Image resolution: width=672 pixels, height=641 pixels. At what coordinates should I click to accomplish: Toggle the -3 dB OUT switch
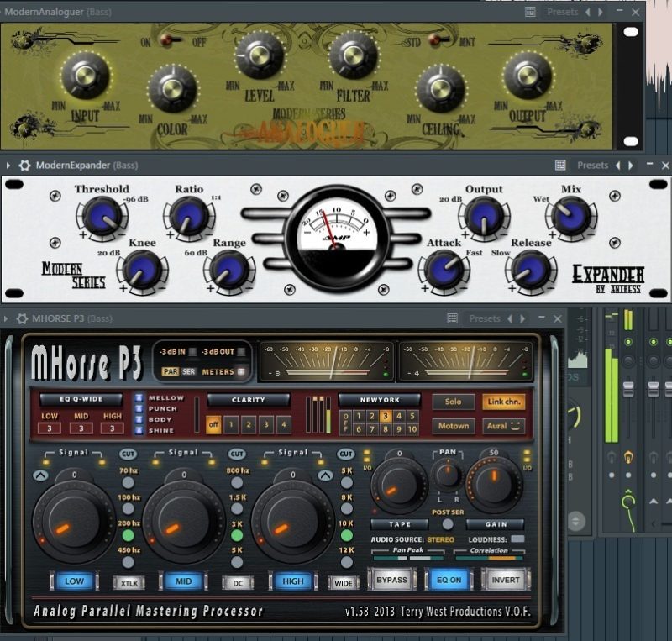pyautogui.click(x=241, y=352)
